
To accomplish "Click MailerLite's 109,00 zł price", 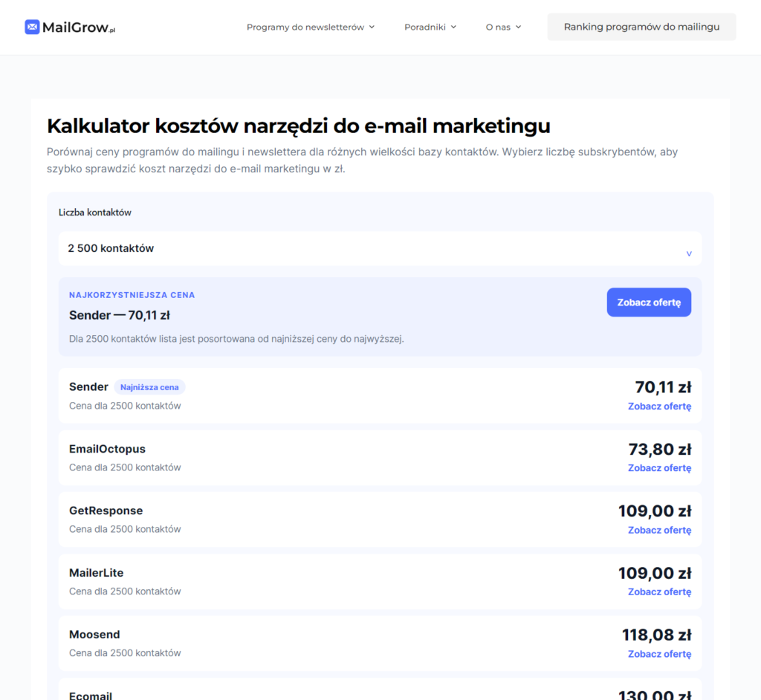I will click(655, 573).
